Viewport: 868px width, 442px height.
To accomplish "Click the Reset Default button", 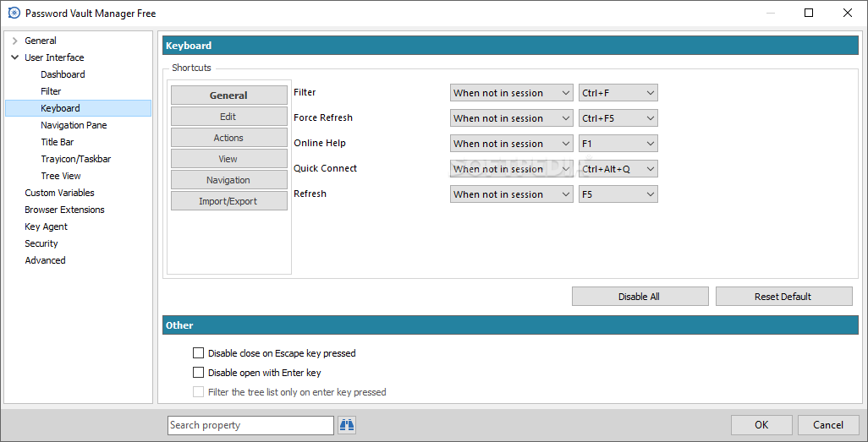I will pos(784,296).
